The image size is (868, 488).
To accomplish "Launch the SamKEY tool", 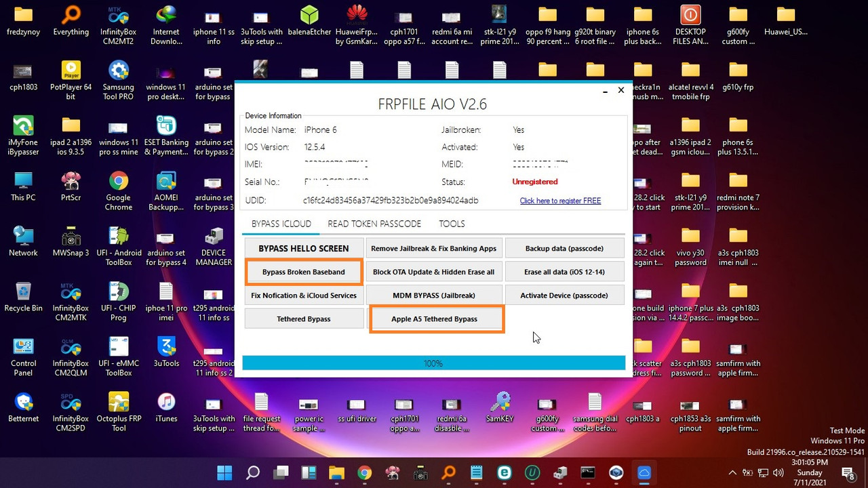I will (x=500, y=405).
